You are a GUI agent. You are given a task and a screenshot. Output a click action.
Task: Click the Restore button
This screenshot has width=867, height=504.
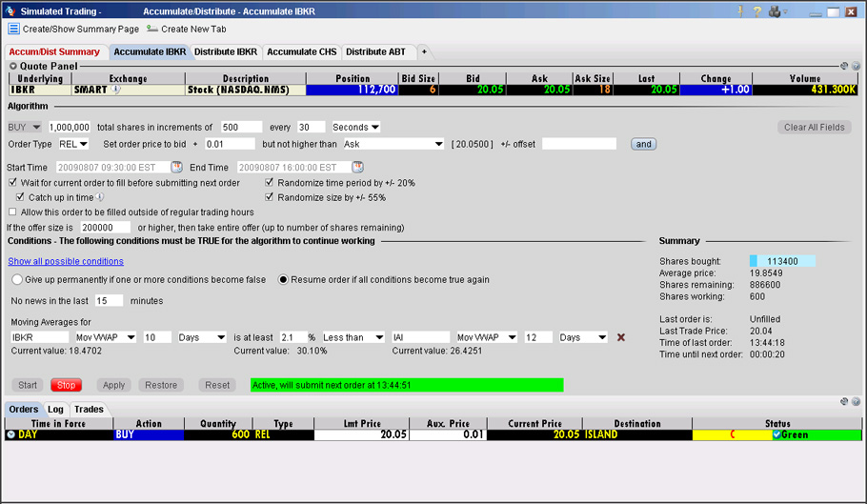[161, 385]
